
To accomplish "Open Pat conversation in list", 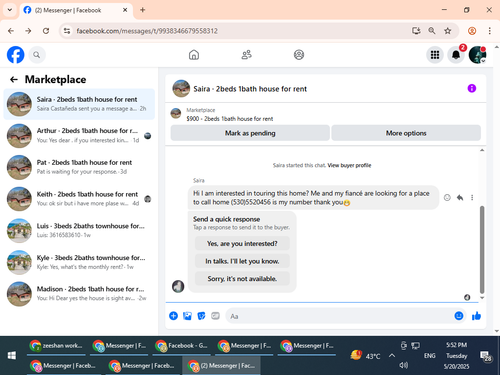I will coord(79,167).
